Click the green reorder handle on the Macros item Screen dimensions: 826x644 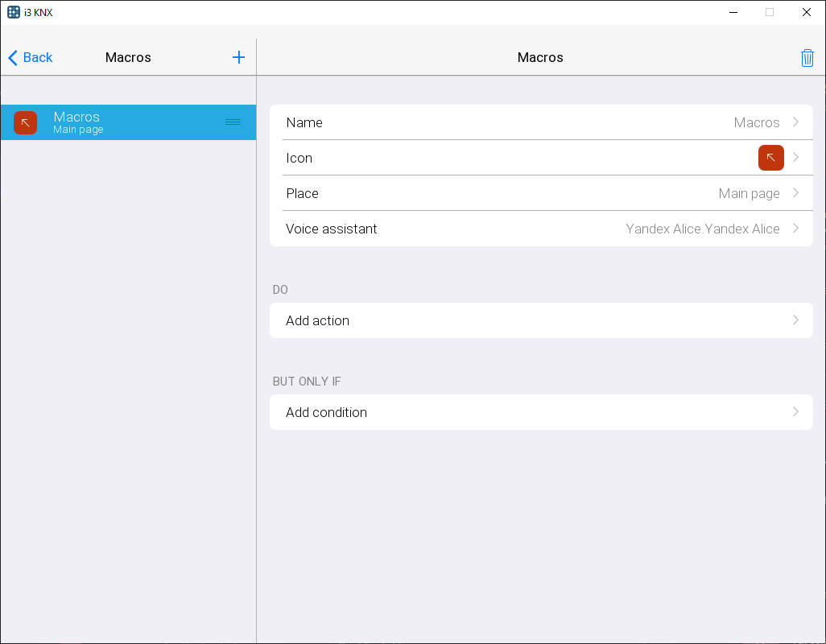(233, 122)
